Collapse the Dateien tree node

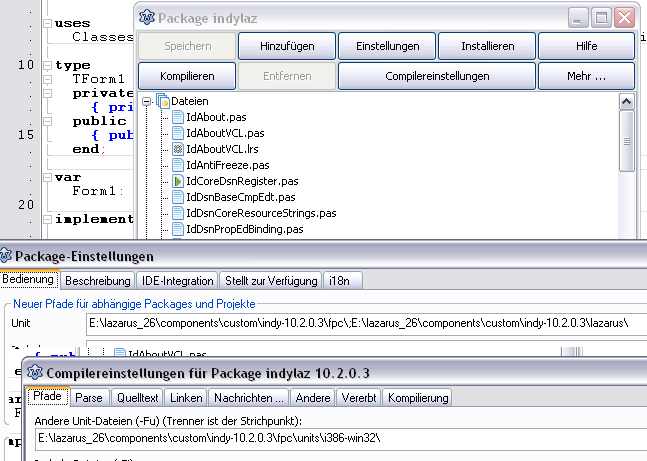(147, 101)
